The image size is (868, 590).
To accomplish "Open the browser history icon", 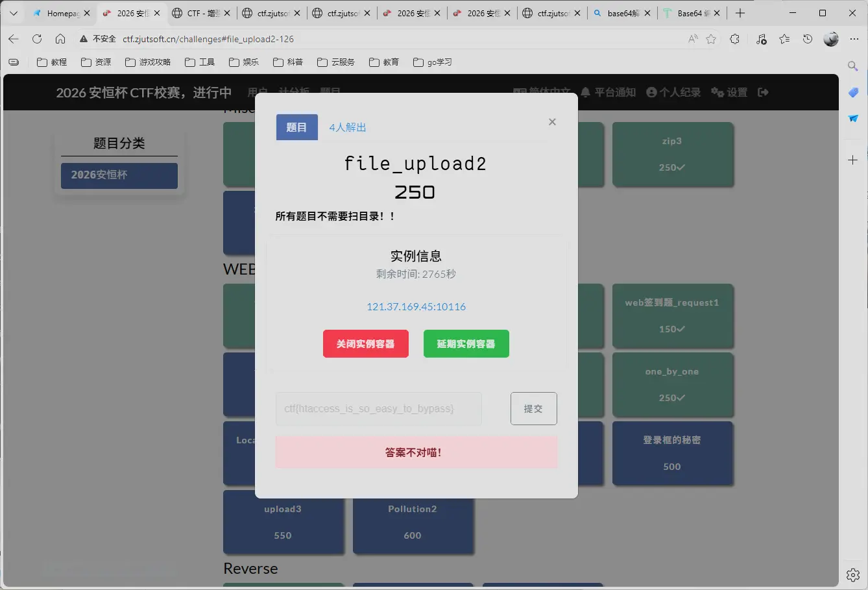I will 808,39.
